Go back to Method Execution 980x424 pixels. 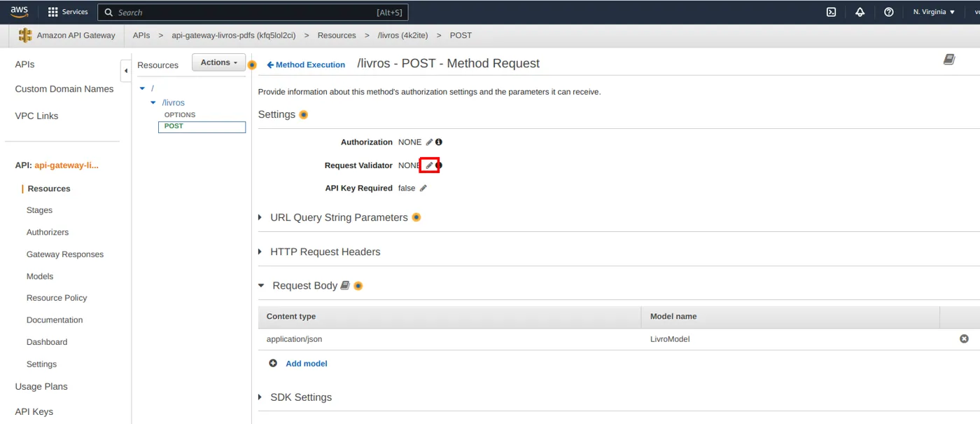click(x=306, y=64)
